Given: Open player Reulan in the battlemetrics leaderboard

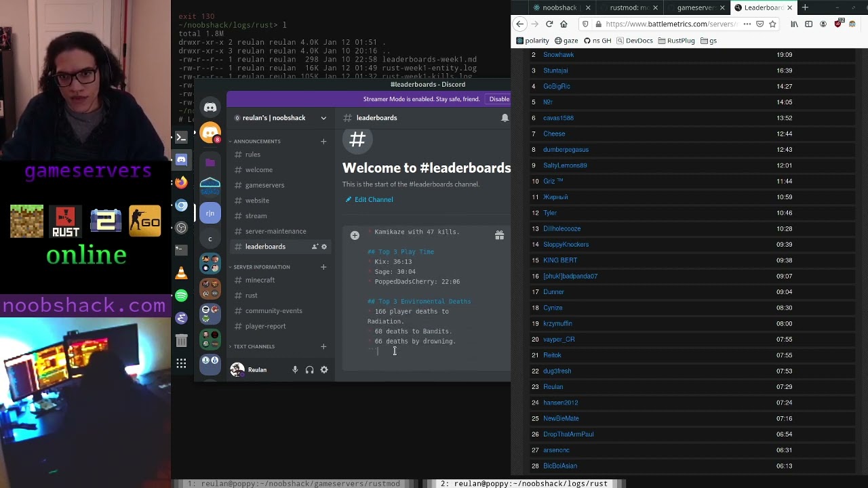Looking at the screenshot, I should (x=553, y=387).
